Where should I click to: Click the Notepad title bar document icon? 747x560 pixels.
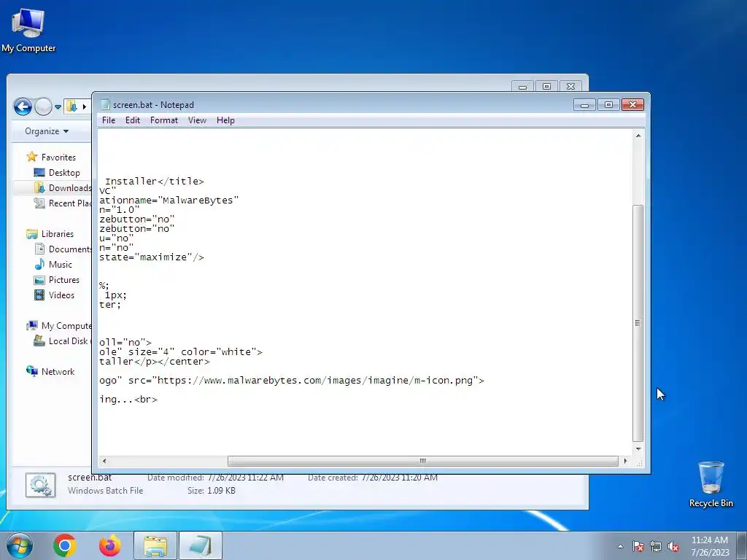[105, 104]
